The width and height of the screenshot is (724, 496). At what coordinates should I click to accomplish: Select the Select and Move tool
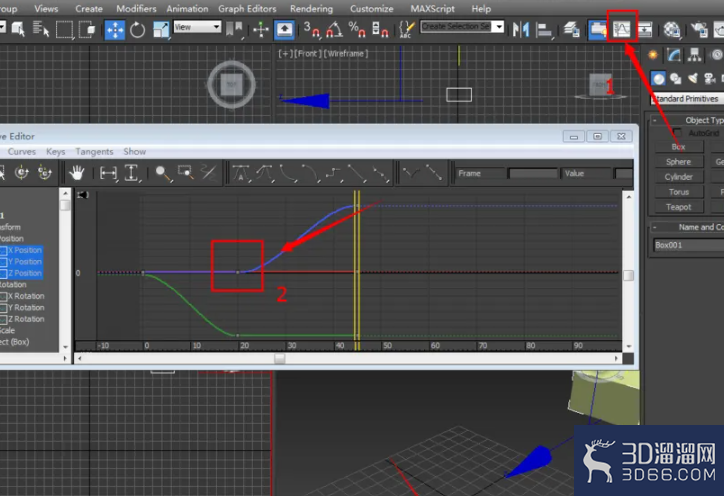pos(115,30)
